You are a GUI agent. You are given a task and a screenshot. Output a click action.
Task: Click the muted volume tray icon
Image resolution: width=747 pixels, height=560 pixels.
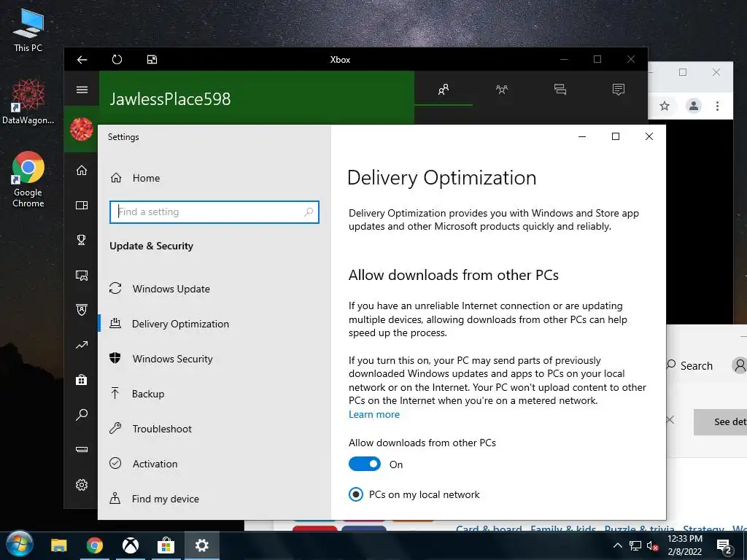pos(652,545)
